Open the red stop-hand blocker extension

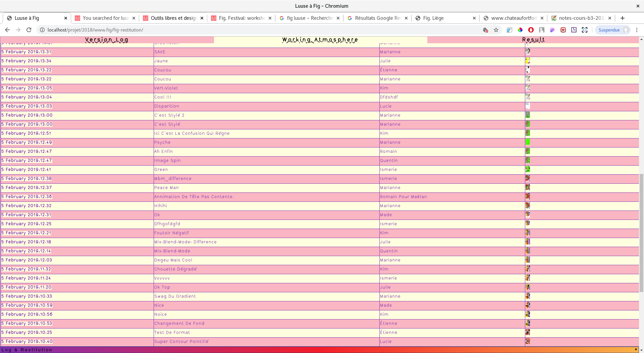pos(531,30)
